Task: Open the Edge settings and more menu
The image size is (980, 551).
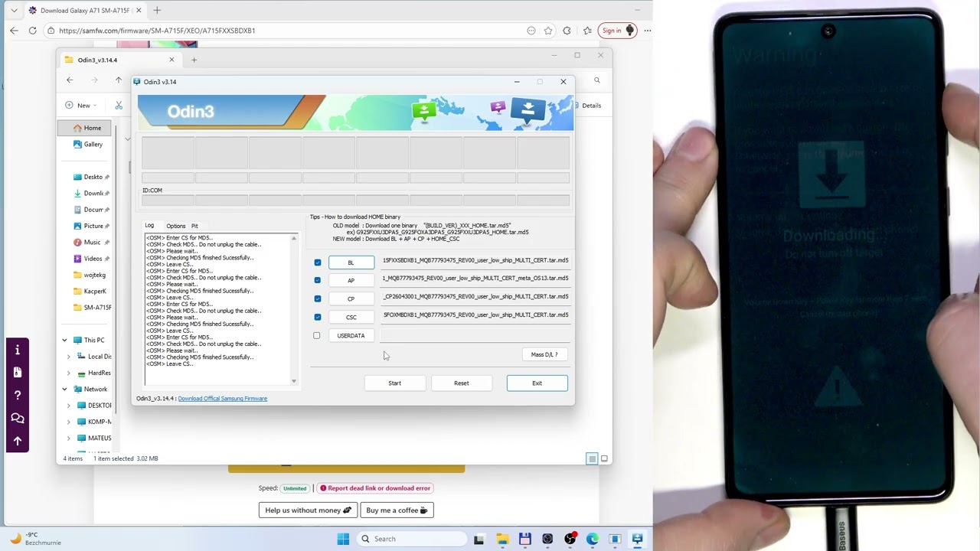Action: 648,31
